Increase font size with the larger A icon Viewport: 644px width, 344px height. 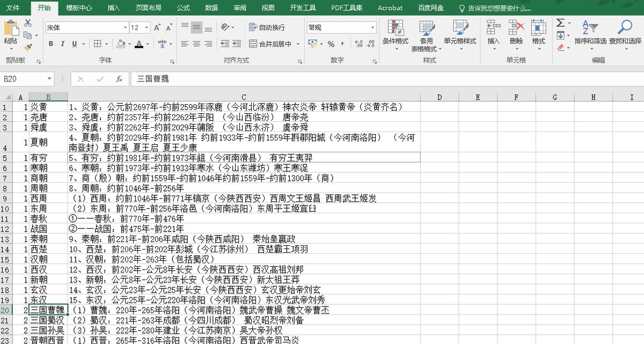point(157,27)
